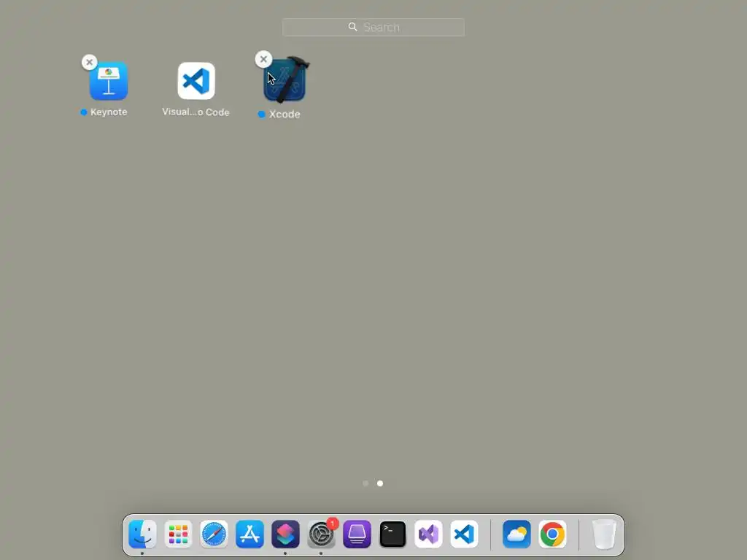Image resolution: width=747 pixels, height=560 pixels.
Task: Open blue Visual Studio Code in Dock
Action: pyautogui.click(x=464, y=534)
